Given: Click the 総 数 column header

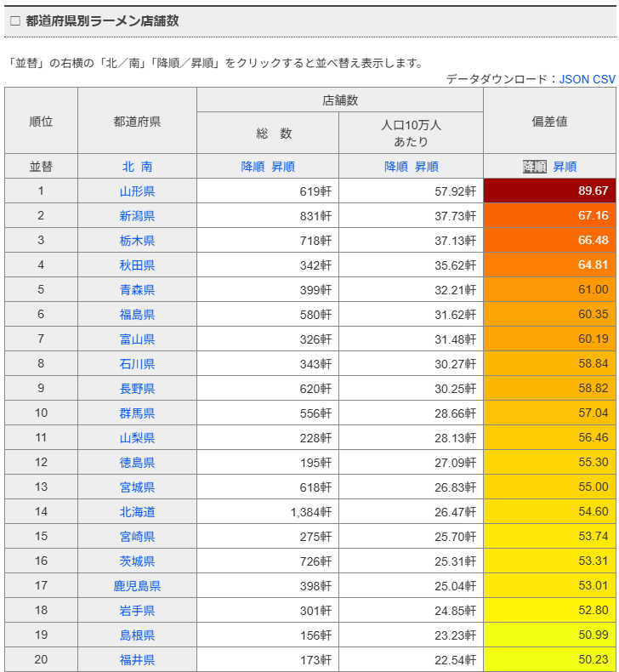Looking at the screenshot, I should (x=268, y=133).
